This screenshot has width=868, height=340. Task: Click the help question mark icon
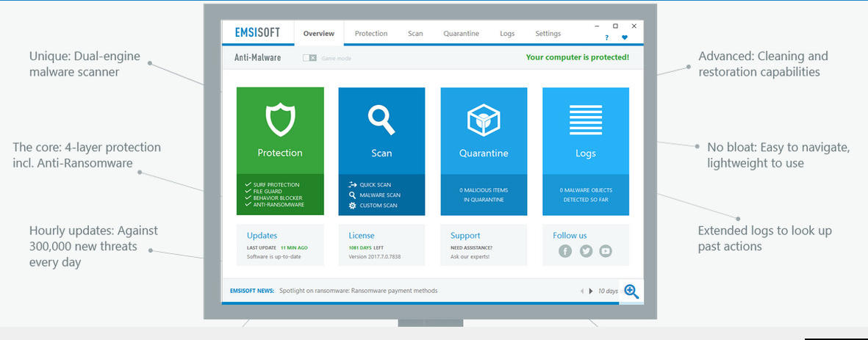coord(606,37)
